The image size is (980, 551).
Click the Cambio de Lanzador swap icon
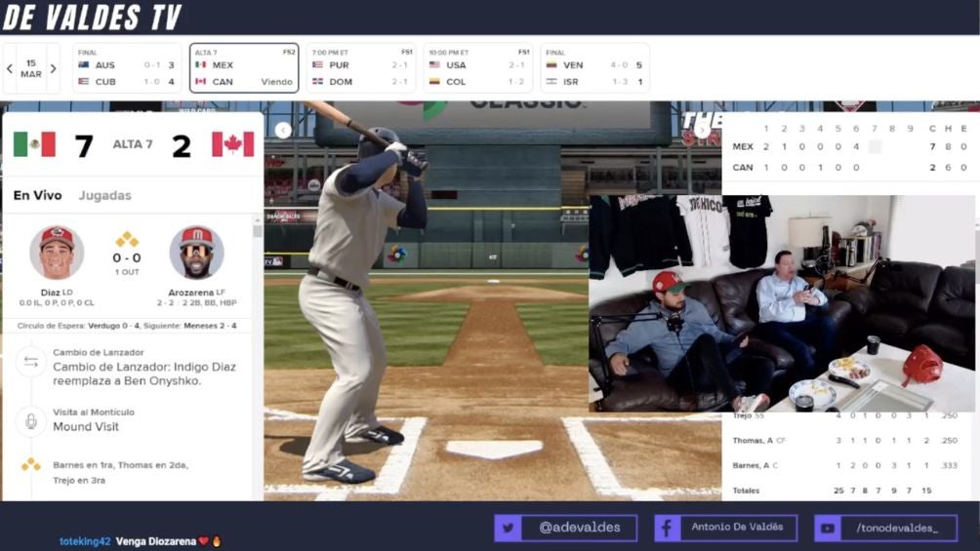[x=31, y=361]
